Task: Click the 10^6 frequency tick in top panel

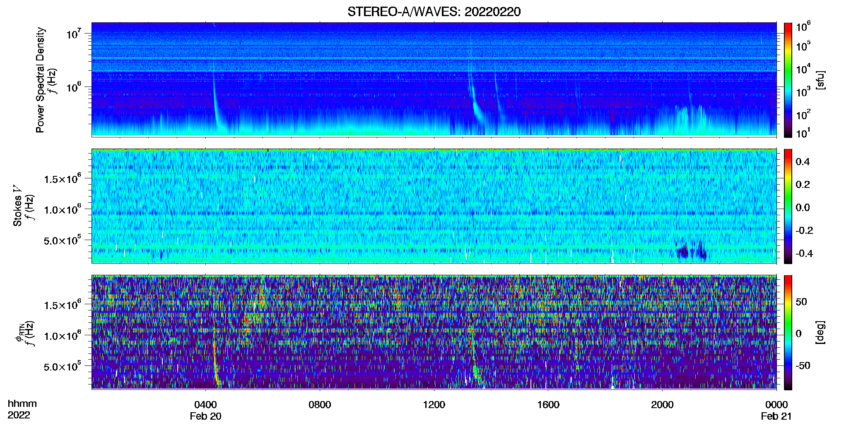Action: tap(74, 87)
